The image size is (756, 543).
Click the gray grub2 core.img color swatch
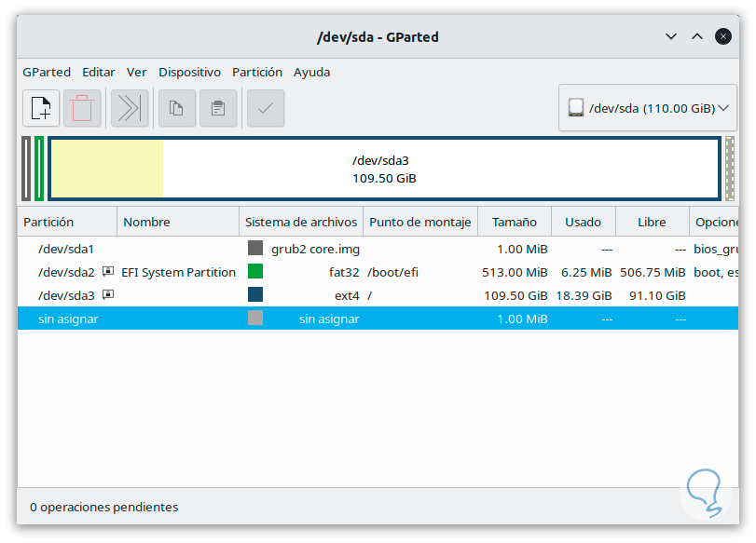[255, 248]
